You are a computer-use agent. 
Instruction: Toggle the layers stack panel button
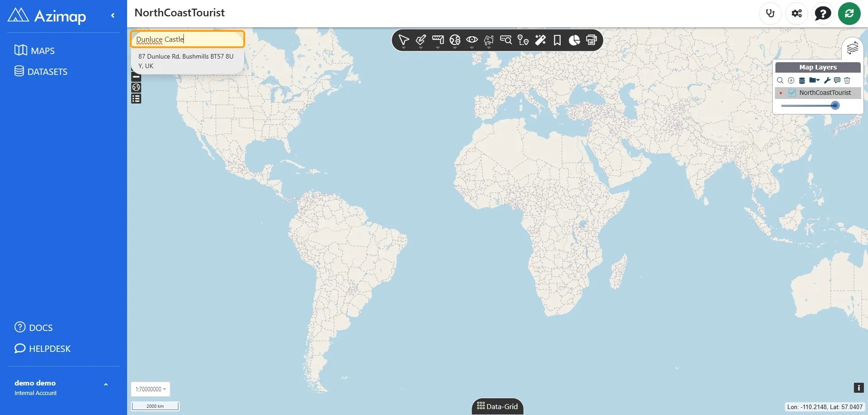tap(852, 48)
